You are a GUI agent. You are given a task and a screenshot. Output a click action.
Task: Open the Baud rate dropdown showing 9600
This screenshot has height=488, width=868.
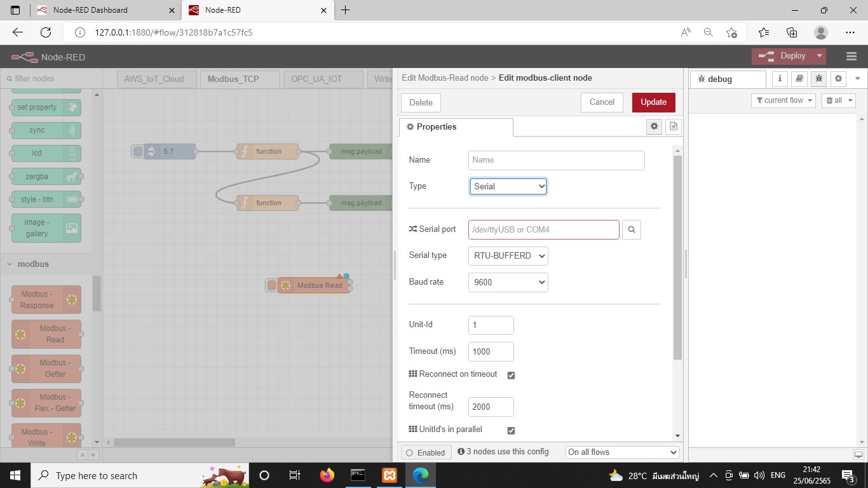pyautogui.click(x=508, y=282)
